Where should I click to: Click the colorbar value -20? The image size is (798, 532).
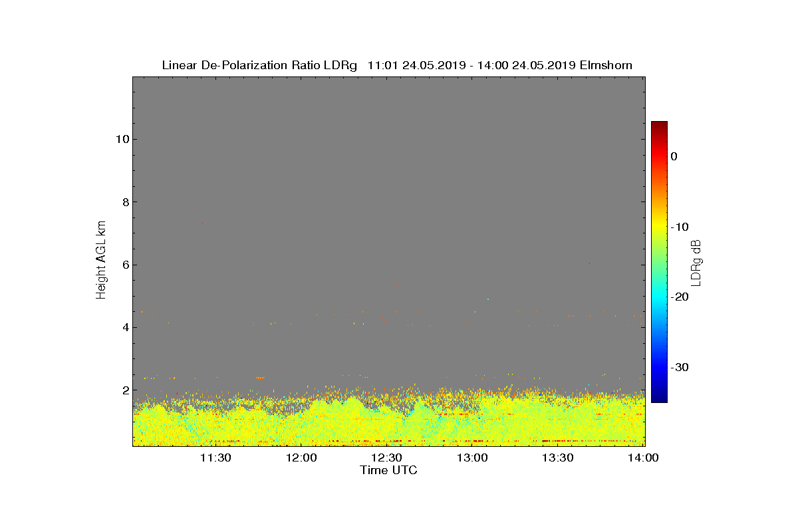click(x=679, y=297)
